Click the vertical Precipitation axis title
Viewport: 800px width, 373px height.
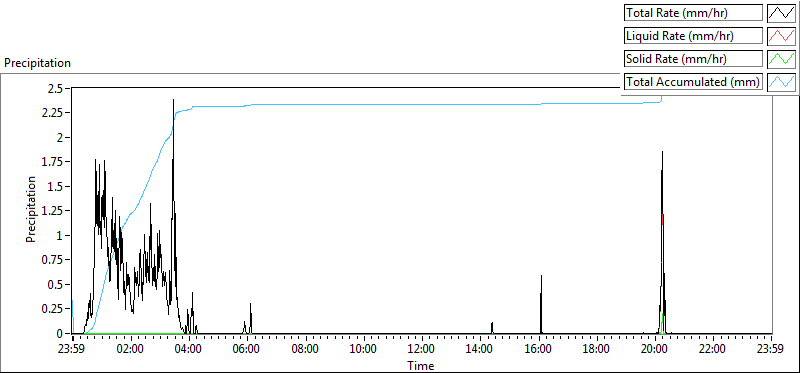point(31,209)
